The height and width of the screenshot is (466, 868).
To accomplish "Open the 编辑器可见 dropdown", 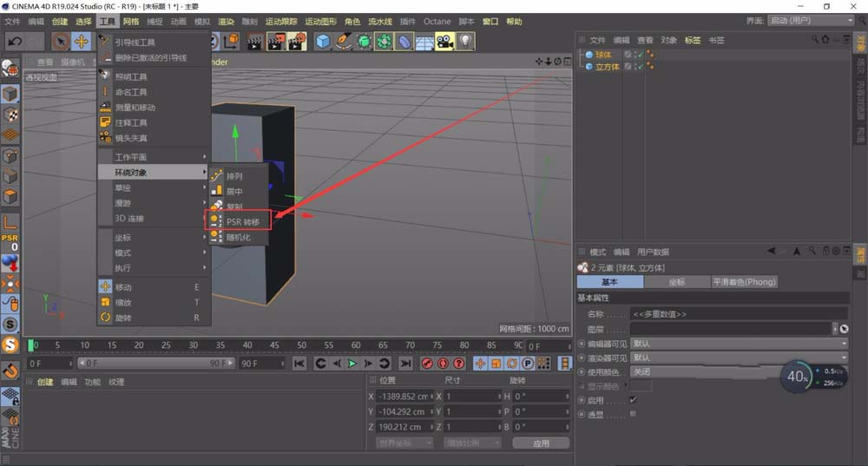I will (x=739, y=344).
